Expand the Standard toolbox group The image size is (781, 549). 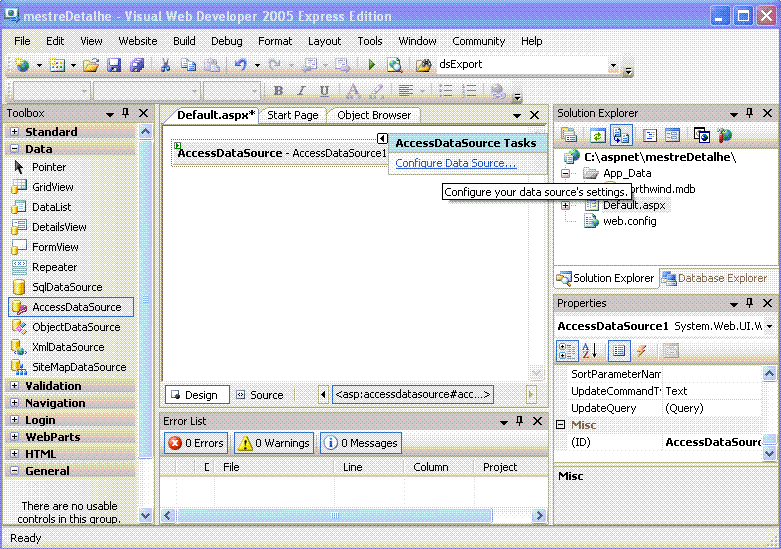[14, 132]
